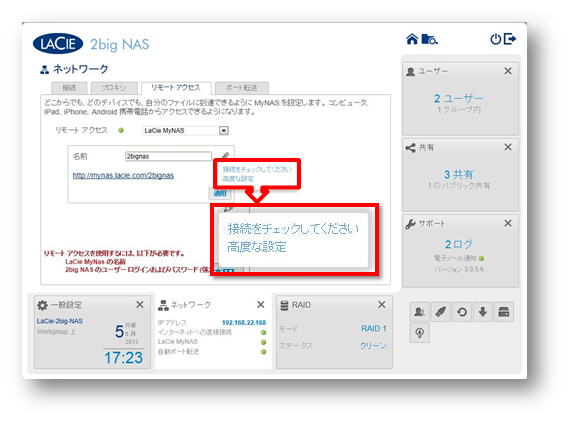Click the wrench icon in サポート widget
The height and width of the screenshot is (421, 569).
tap(410, 224)
